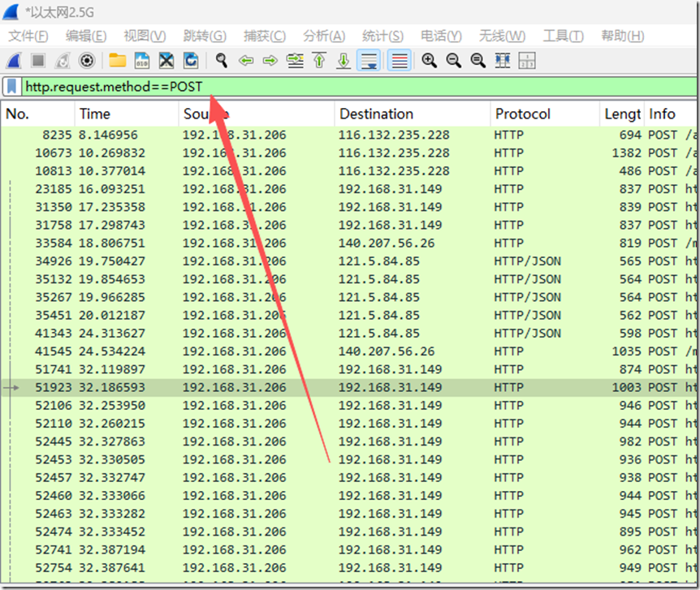
Task: Open the 编辑(E) menu
Action: pos(86,36)
